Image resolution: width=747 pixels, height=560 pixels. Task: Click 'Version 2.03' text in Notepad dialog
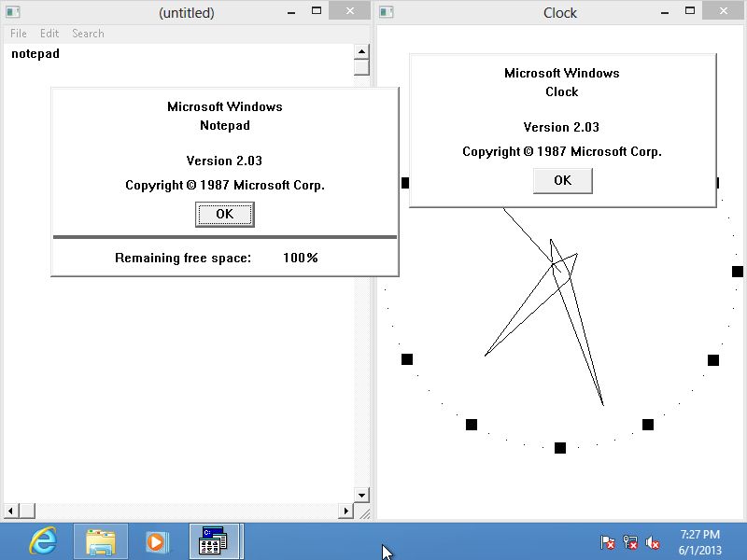click(x=224, y=161)
